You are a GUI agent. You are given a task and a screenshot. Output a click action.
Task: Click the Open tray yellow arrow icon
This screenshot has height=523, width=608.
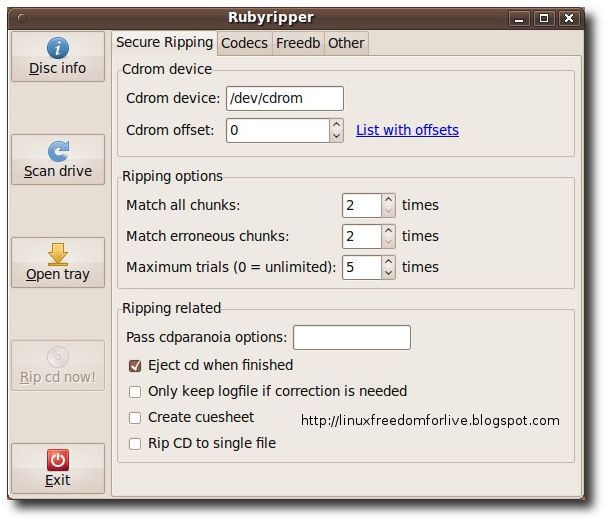[x=58, y=254]
